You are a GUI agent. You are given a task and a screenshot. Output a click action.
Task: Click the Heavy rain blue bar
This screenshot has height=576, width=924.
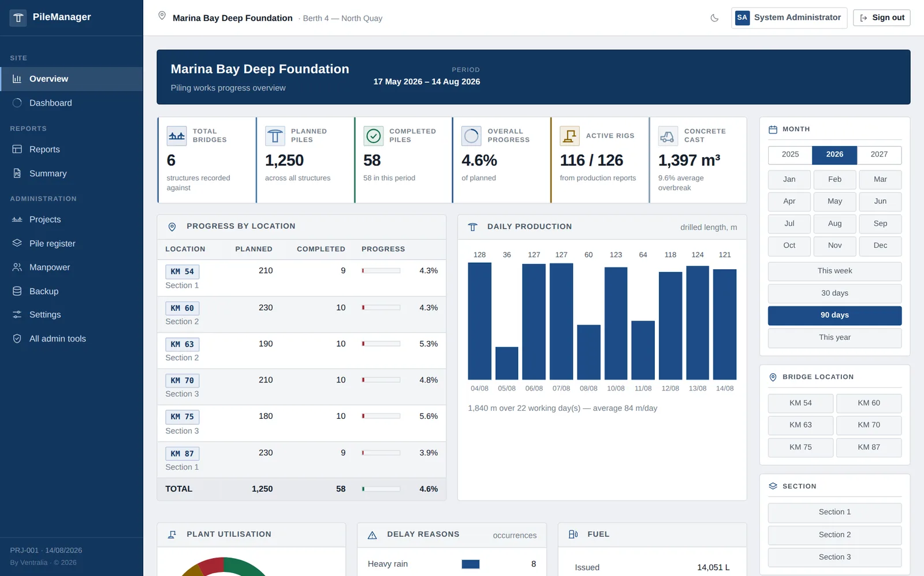pyautogui.click(x=471, y=564)
